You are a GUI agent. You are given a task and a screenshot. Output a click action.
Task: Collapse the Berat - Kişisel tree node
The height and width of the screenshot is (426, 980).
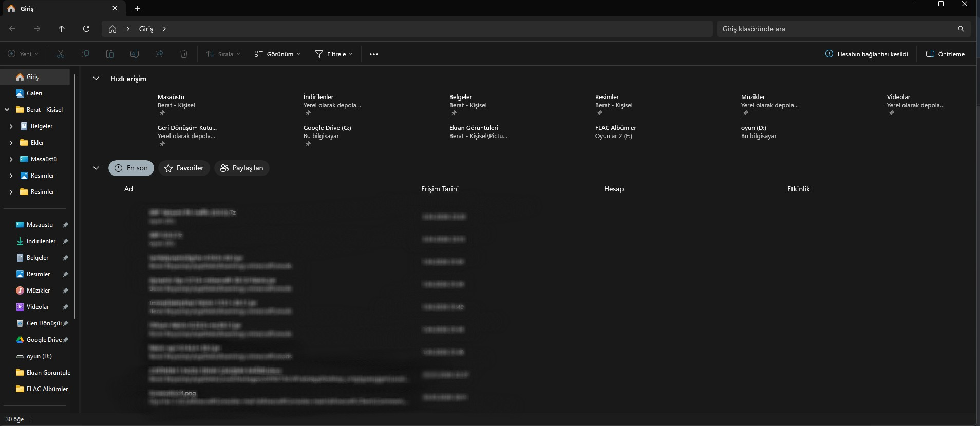(7, 110)
